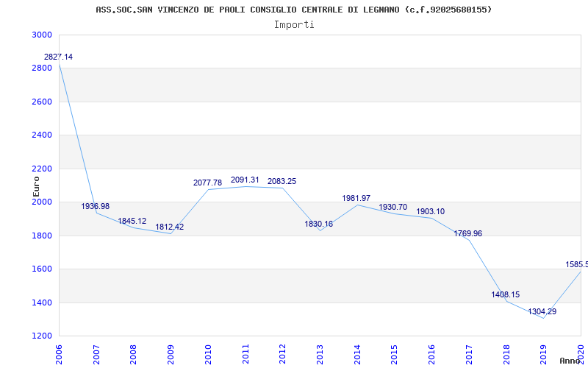Select the 1930.70 data label
Viewport: 588px width, 368px height.
tap(393, 208)
